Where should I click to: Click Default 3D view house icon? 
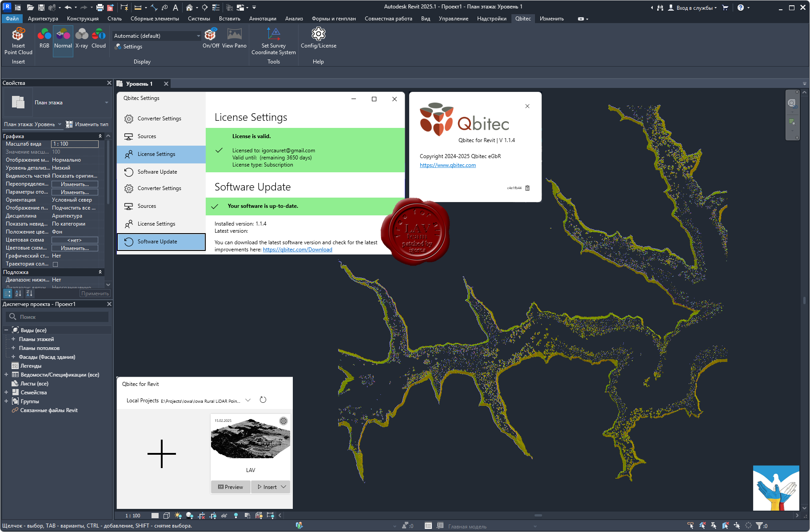tap(189, 8)
